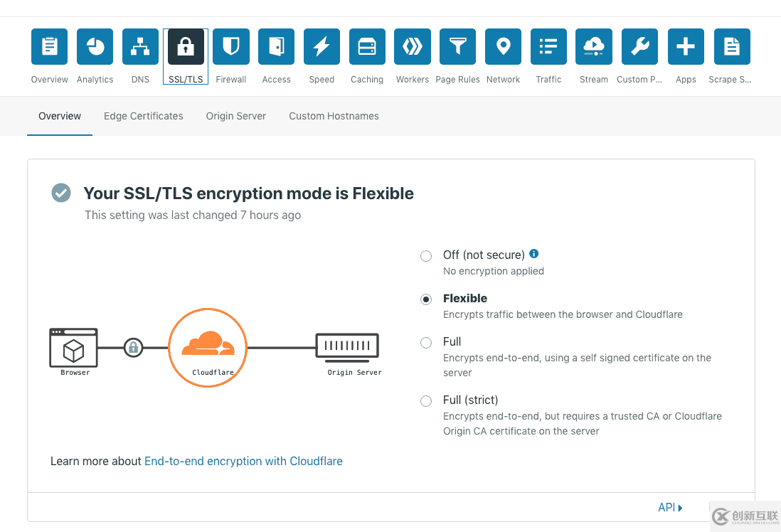Open the Firewall shield icon
The image size is (781, 532).
(231, 47)
